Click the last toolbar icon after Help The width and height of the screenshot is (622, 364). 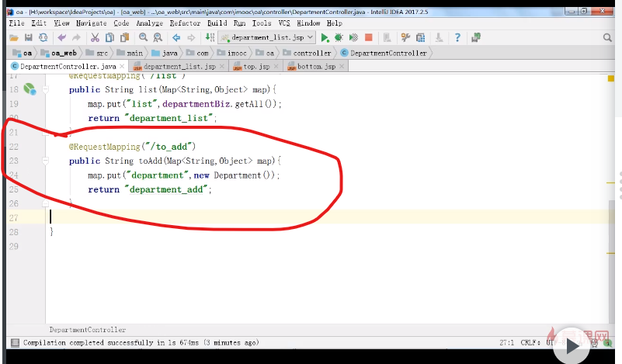click(x=475, y=38)
